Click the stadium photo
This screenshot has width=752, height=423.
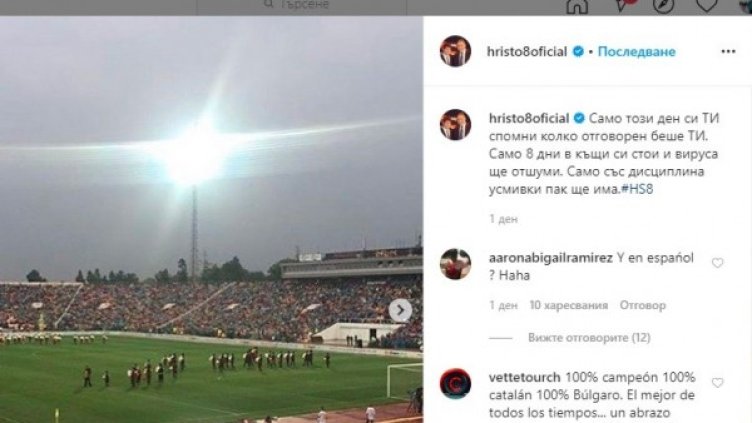coord(211,220)
